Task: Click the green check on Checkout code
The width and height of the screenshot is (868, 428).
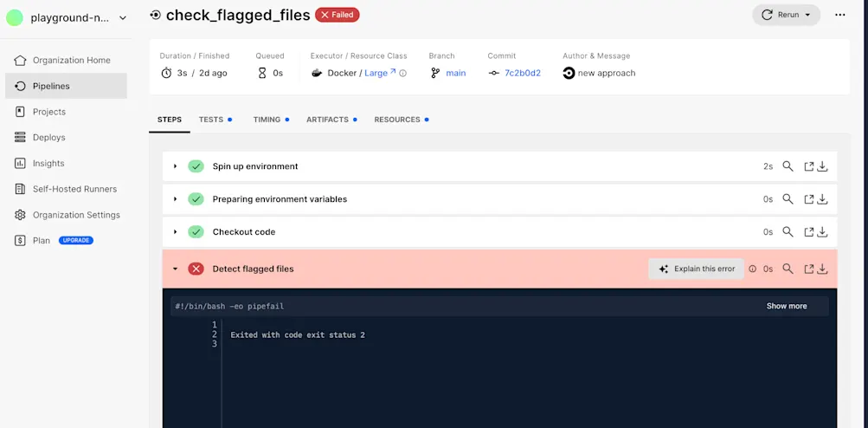Action: (x=196, y=231)
